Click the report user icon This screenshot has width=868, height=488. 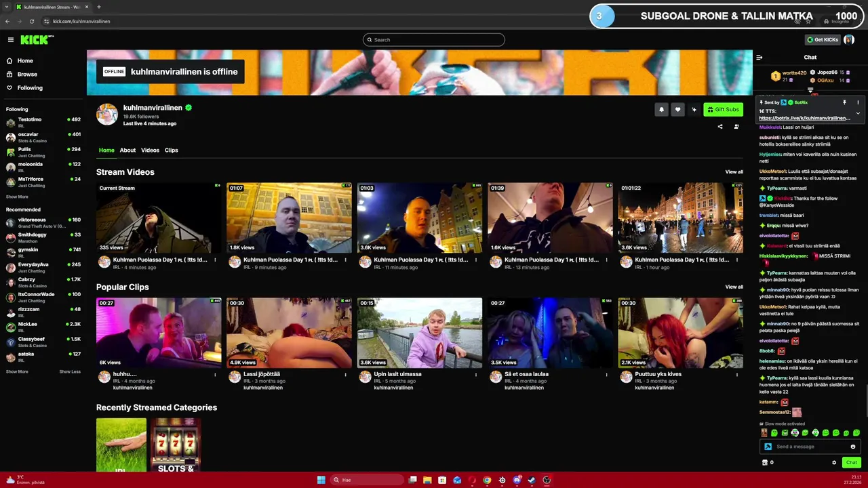(x=736, y=126)
